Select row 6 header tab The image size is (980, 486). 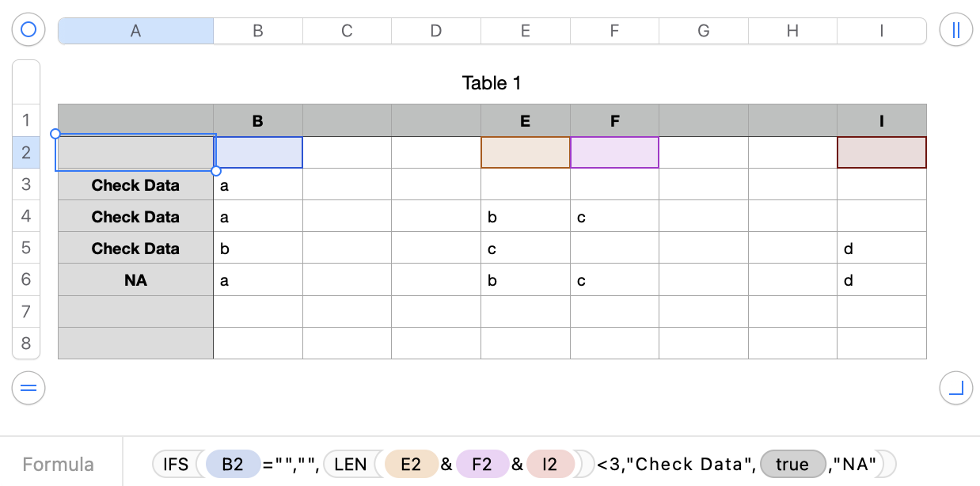point(26,279)
